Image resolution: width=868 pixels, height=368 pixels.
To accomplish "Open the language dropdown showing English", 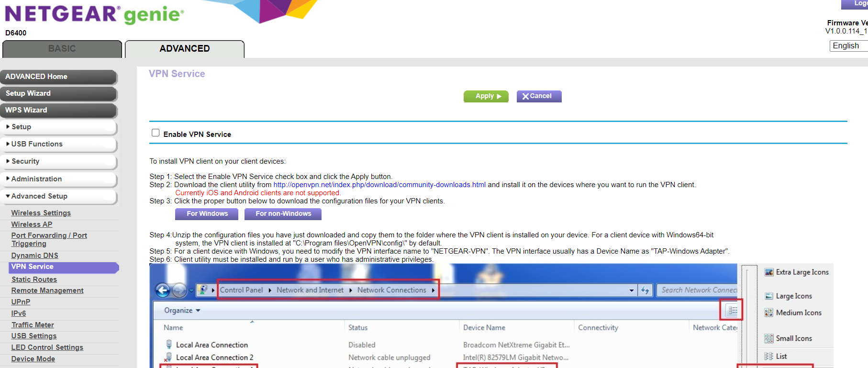I will tap(848, 46).
